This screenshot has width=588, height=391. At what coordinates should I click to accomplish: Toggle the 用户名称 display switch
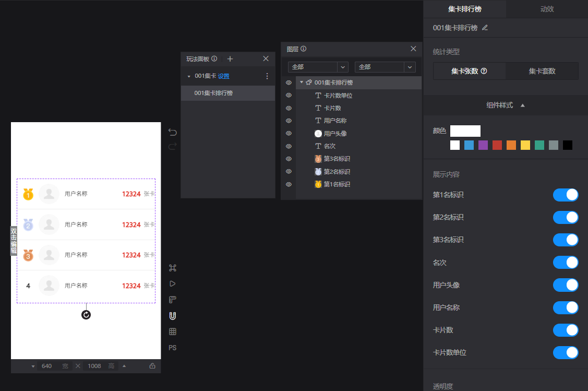566,307
